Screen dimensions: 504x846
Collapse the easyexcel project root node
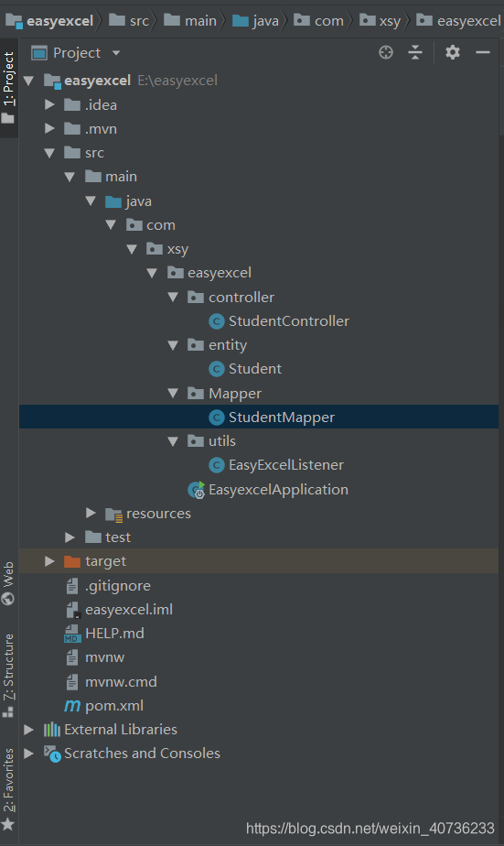[x=28, y=81]
